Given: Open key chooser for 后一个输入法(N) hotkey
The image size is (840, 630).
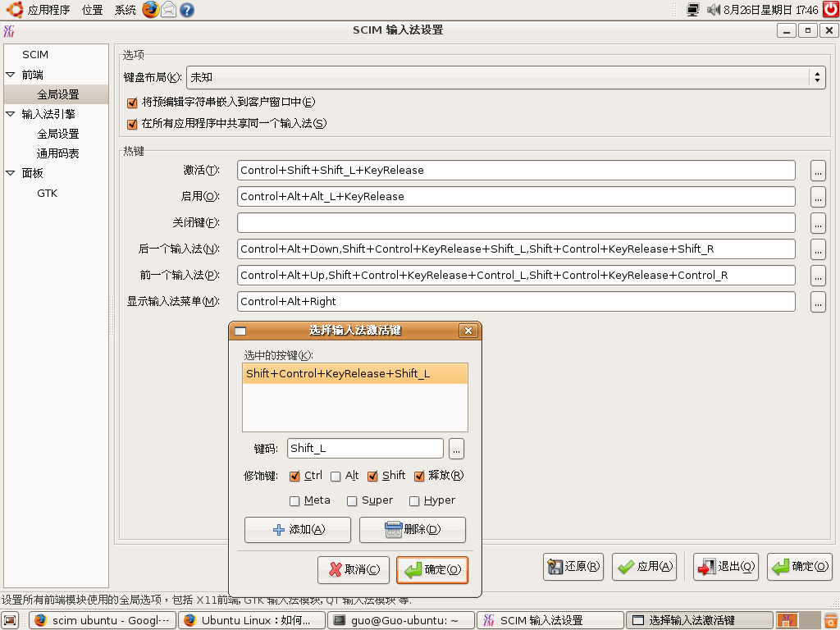Looking at the screenshot, I should (x=818, y=249).
